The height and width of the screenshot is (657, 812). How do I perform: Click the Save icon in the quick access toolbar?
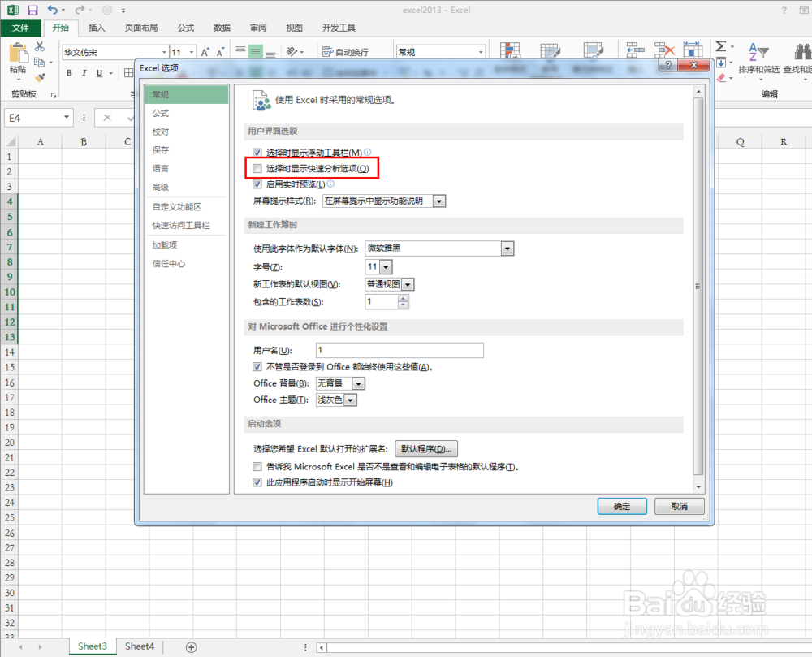(x=32, y=10)
